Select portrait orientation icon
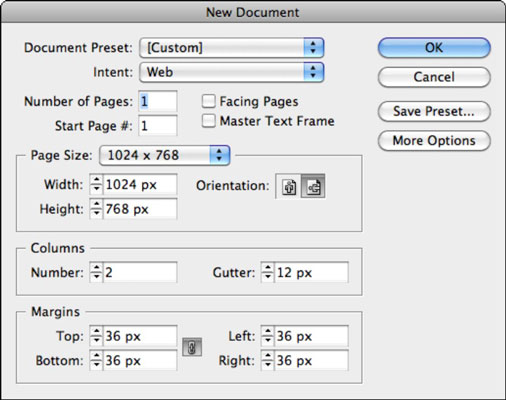 (289, 186)
